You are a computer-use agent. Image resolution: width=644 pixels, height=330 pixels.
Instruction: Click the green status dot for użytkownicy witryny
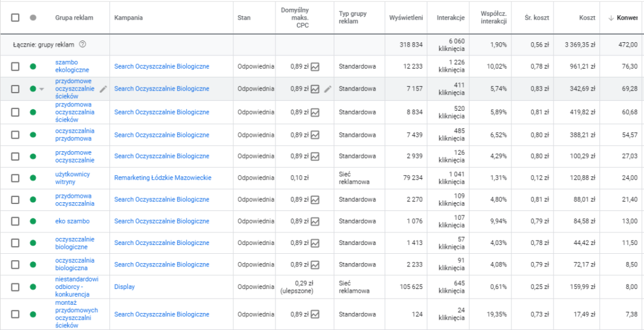[33, 178]
